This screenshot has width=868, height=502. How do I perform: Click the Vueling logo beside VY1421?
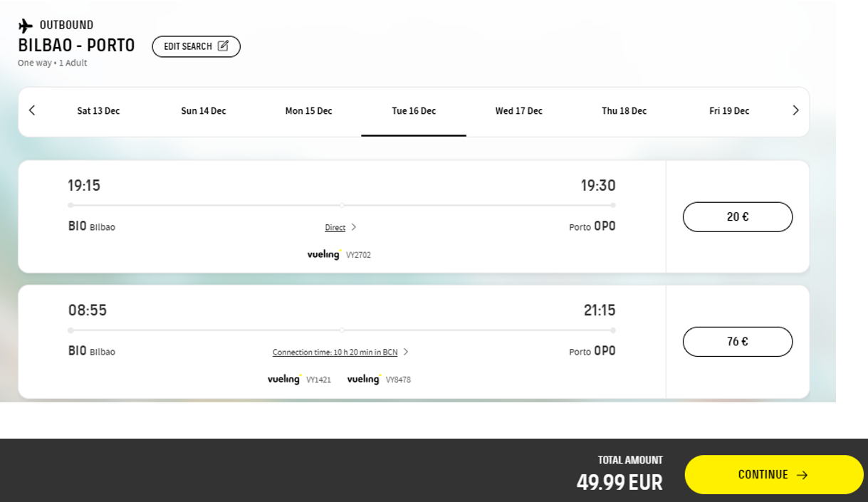coord(284,380)
